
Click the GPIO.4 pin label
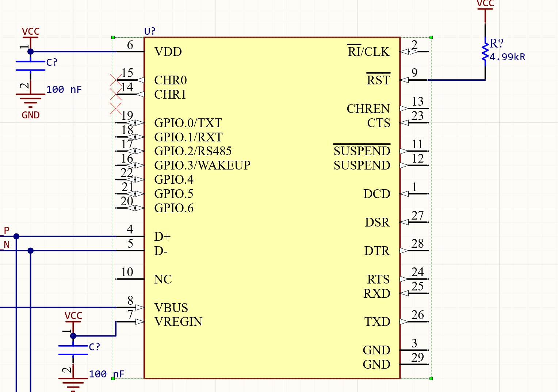point(174,180)
